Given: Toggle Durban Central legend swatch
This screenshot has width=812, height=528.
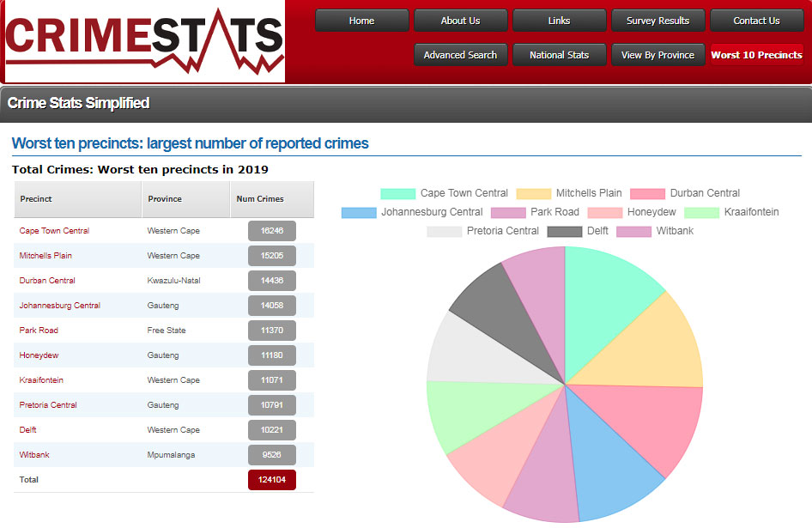Looking at the screenshot, I should (x=647, y=194).
